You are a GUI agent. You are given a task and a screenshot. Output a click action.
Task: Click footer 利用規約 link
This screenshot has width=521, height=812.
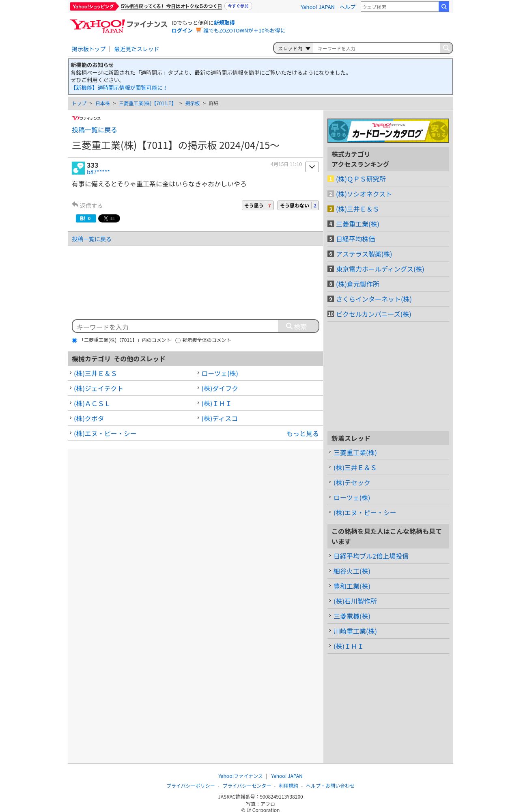(x=288, y=786)
